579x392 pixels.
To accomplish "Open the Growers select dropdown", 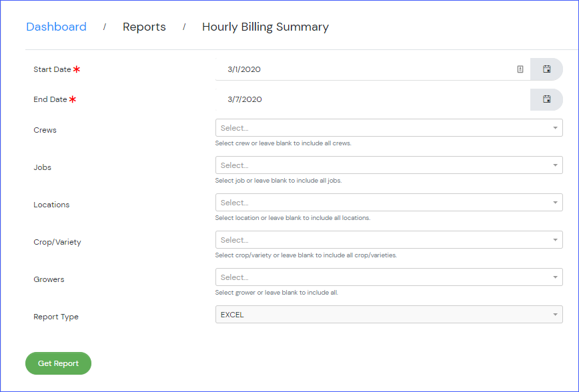I will tap(389, 277).
